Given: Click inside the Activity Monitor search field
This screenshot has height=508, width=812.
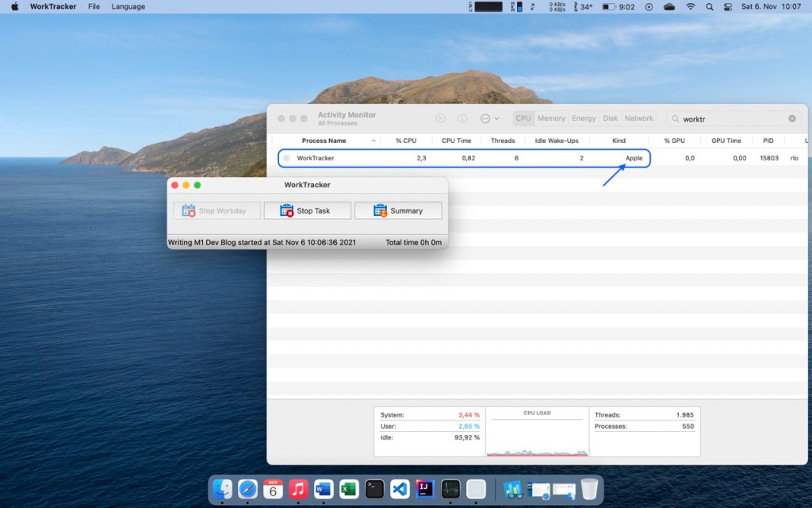Looking at the screenshot, I should [x=730, y=117].
